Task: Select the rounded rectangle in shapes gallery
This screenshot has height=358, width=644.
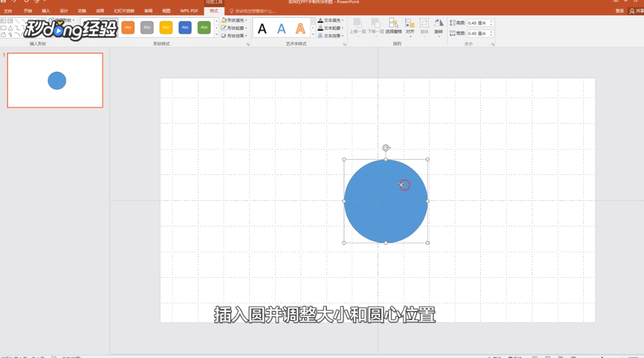Action: coord(3,28)
